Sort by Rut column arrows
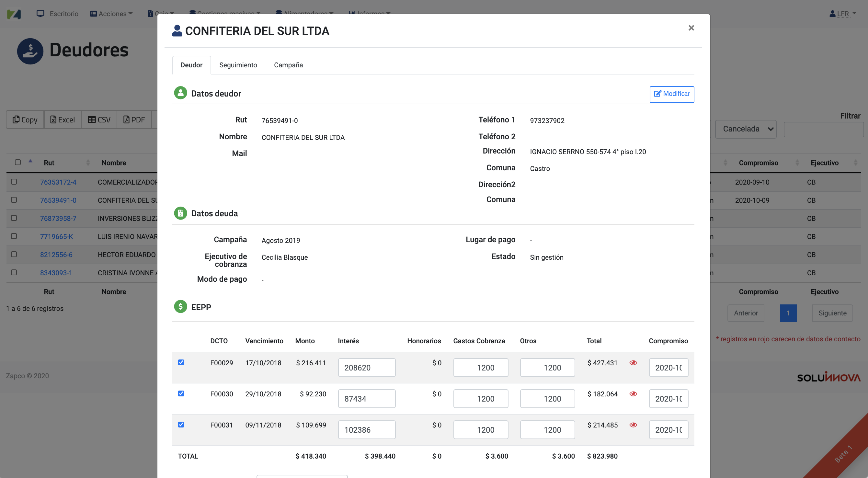 88,163
